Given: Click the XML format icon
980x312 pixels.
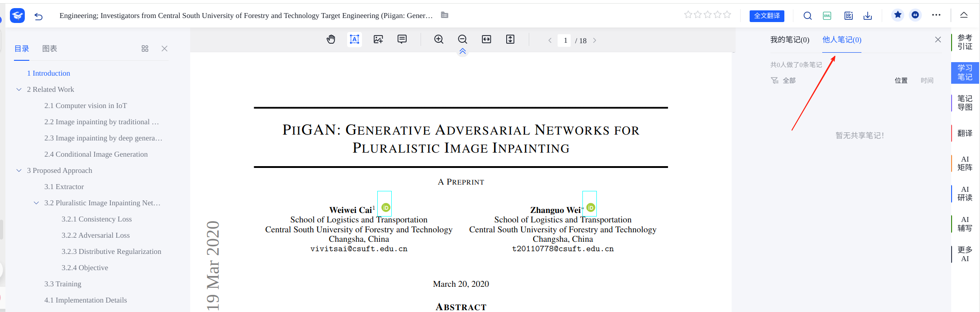Looking at the screenshot, I should coord(827,16).
